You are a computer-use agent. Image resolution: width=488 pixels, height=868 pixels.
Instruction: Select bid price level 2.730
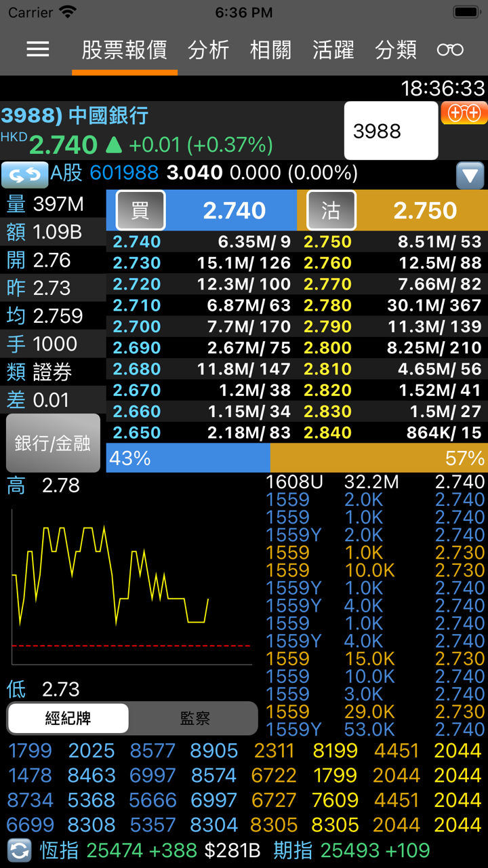click(x=137, y=263)
